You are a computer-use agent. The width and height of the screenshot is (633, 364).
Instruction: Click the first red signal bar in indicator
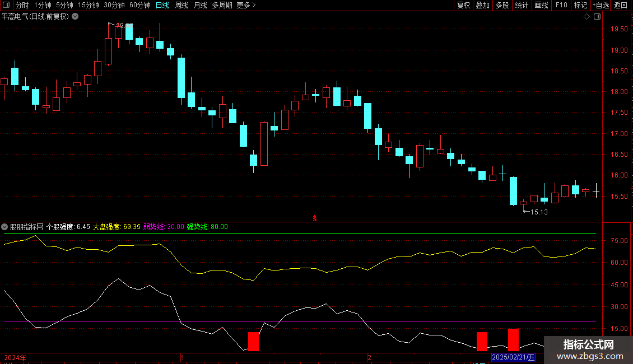(x=253, y=342)
